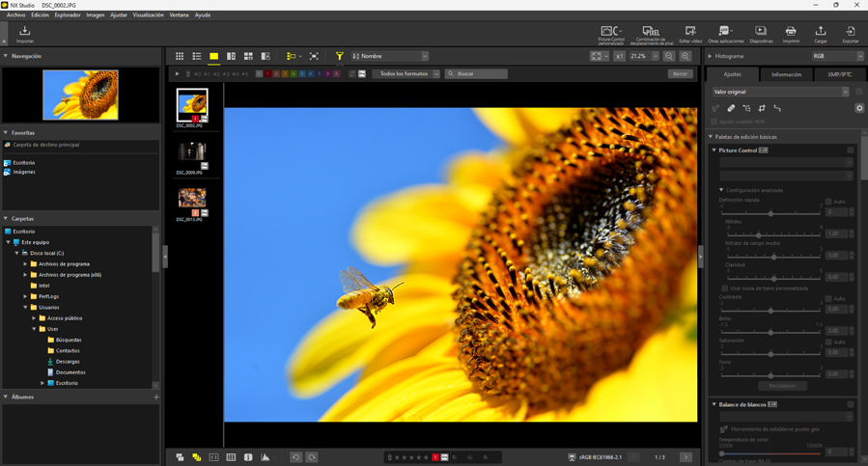Expand the 'Archivos de programa' folder
868x466 pixels.
click(26, 263)
